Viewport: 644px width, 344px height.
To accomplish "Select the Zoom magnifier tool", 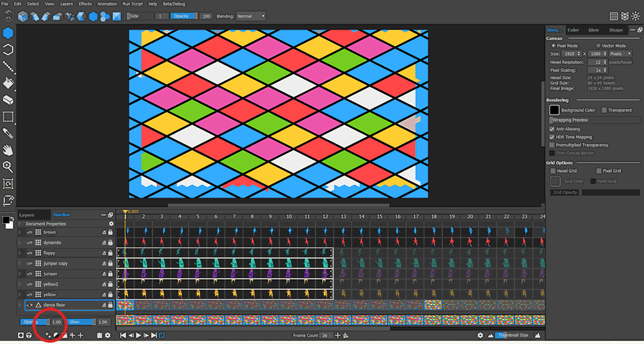I will coord(8,167).
